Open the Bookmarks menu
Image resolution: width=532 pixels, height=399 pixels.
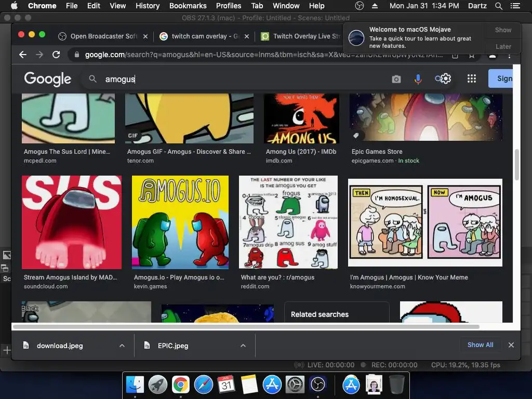188,6
